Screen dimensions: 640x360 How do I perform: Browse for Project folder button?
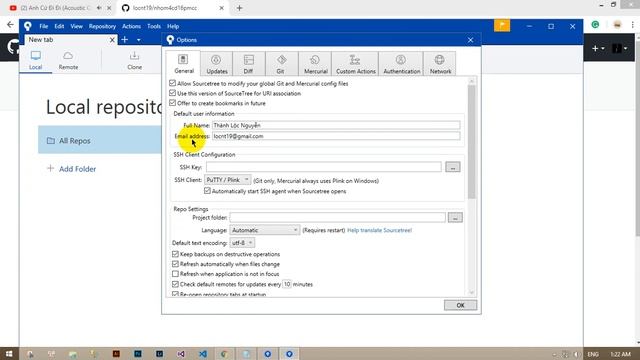455,218
